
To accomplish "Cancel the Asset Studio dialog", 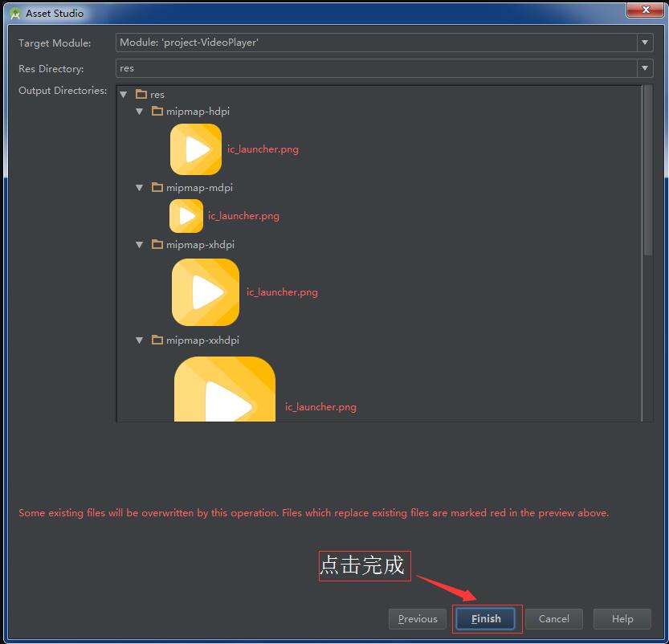I will point(554,619).
